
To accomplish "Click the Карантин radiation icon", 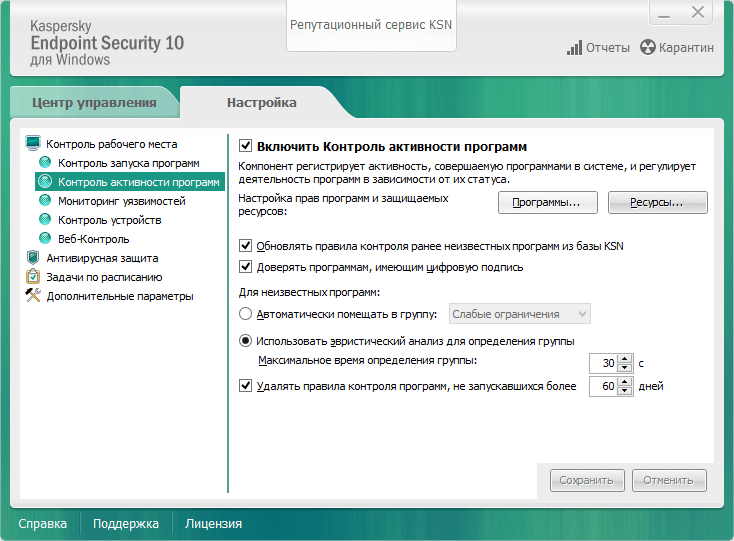I will click(647, 48).
